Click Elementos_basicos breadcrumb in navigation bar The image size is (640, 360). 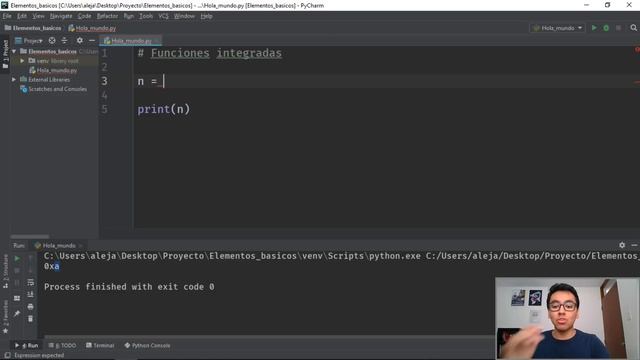coord(33,28)
